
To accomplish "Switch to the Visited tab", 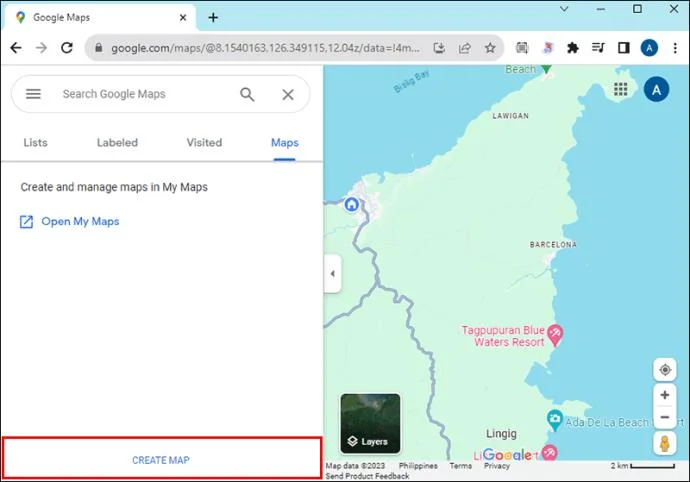I will (x=204, y=143).
